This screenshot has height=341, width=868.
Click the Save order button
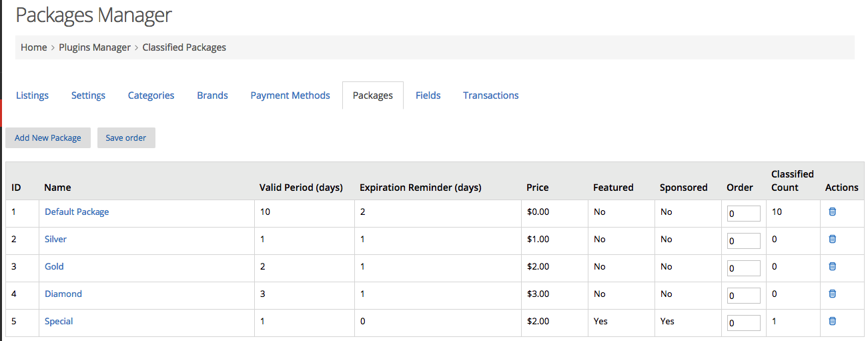(x=126, y=138)
